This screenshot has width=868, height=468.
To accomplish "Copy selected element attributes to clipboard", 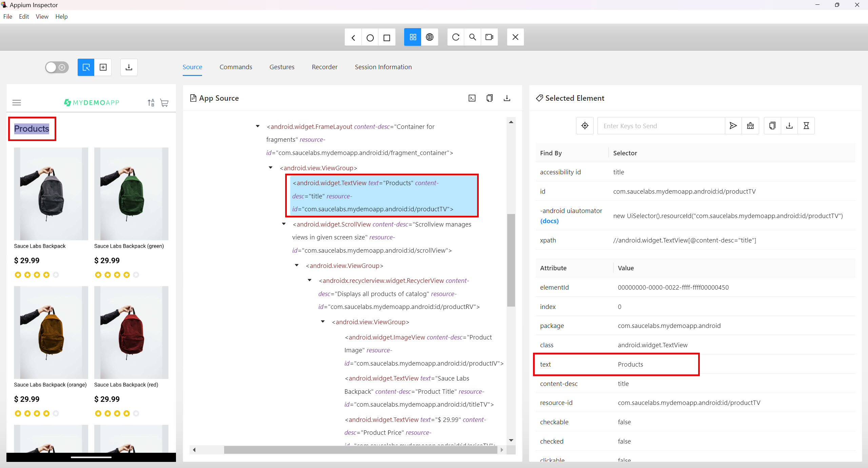I will (772, 126).
